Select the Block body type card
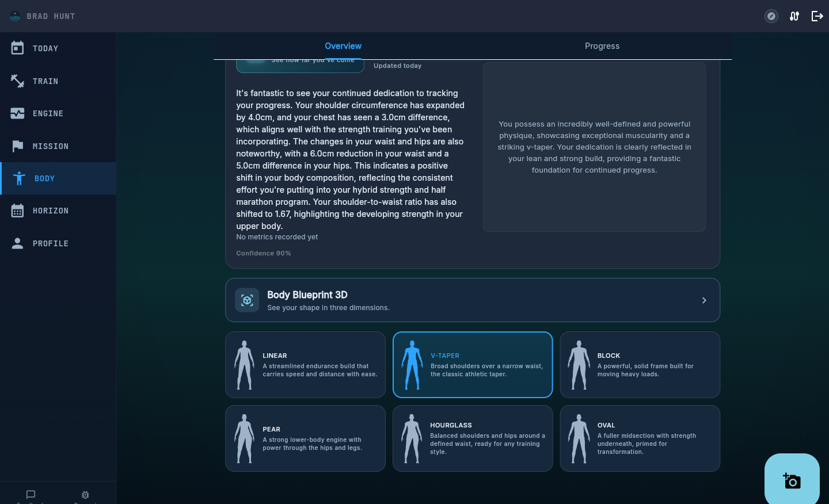 pos(640,365)
